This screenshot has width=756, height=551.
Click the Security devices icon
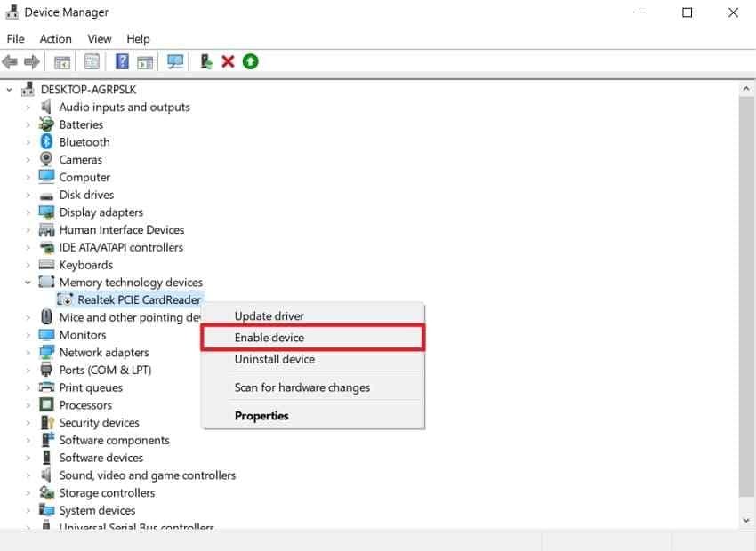tap(47, 422)
